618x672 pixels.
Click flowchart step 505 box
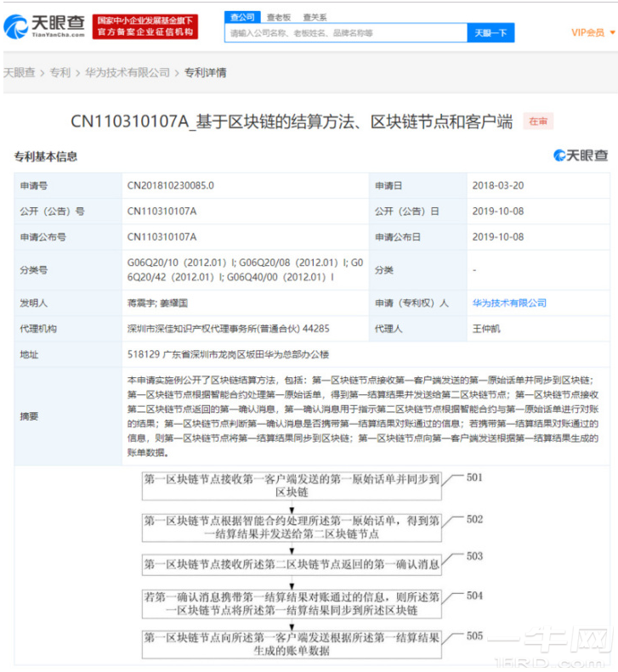click(x=292, y=644)
